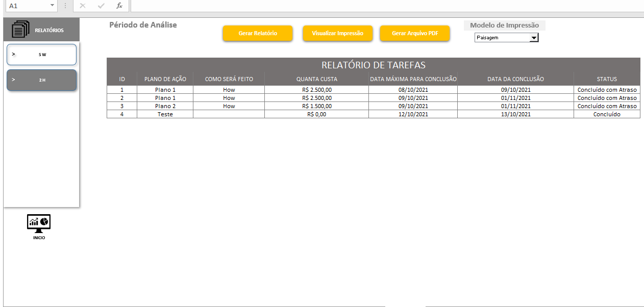Screen dimensions: 644x307
Task: Click the QUANTA CUSTA column header
Action: coord(316,79)
